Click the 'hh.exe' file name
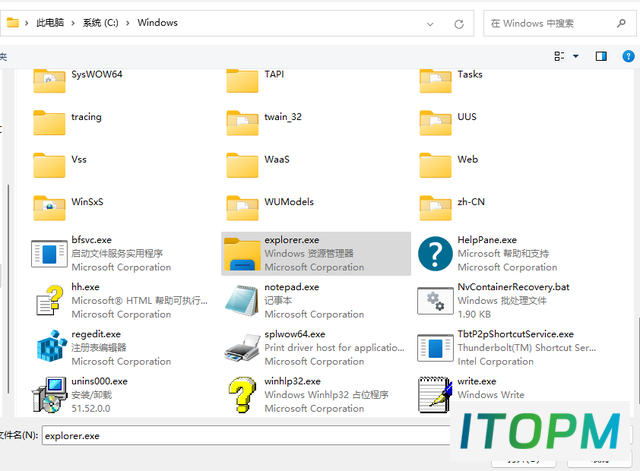The image size is (640, 471). pos(85,287)
